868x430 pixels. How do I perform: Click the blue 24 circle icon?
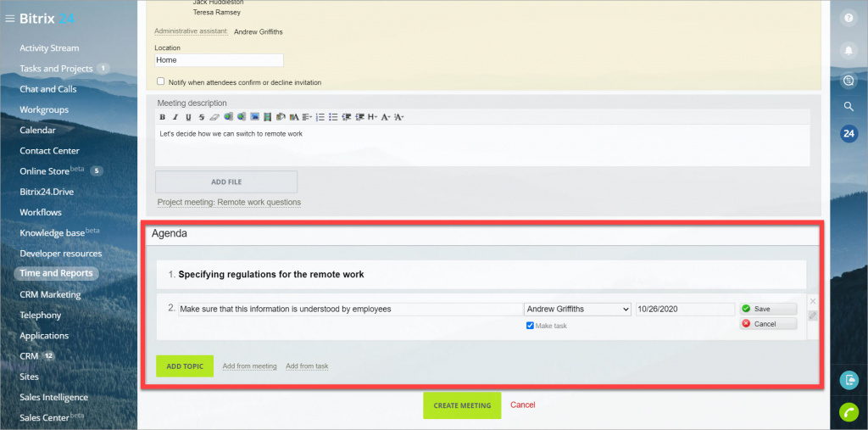click(x=849, y=133)
